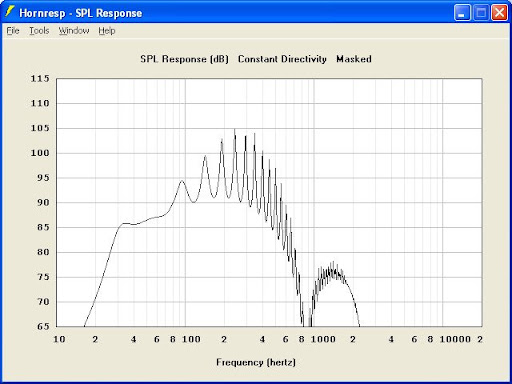Click the 90 dB axis value
Image resolution: width=512 pixels, height=384 pixels.
tap(43, 202)
